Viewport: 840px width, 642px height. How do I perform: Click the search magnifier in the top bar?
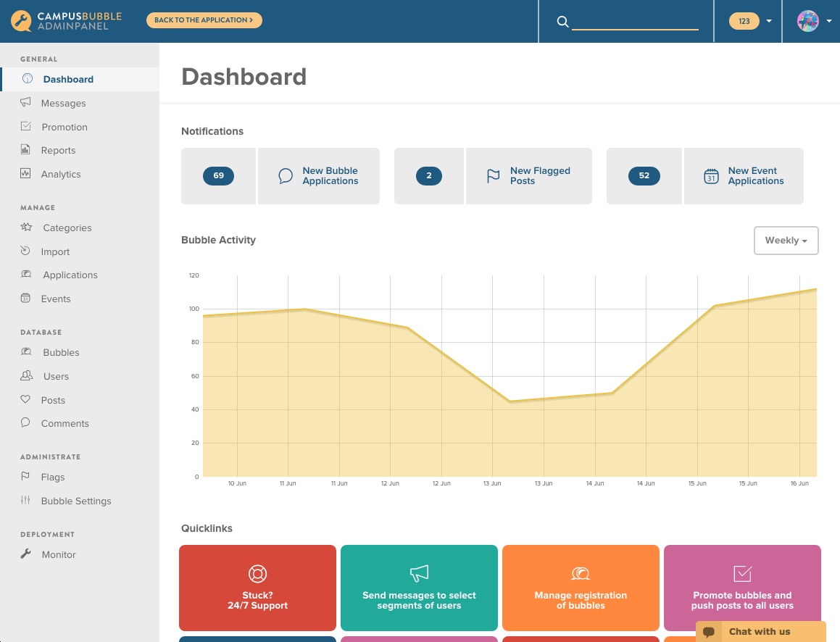563,22
